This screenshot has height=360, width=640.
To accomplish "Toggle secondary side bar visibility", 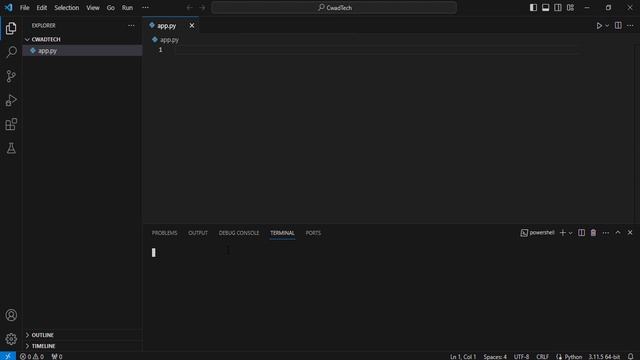I will coord(558,7).
